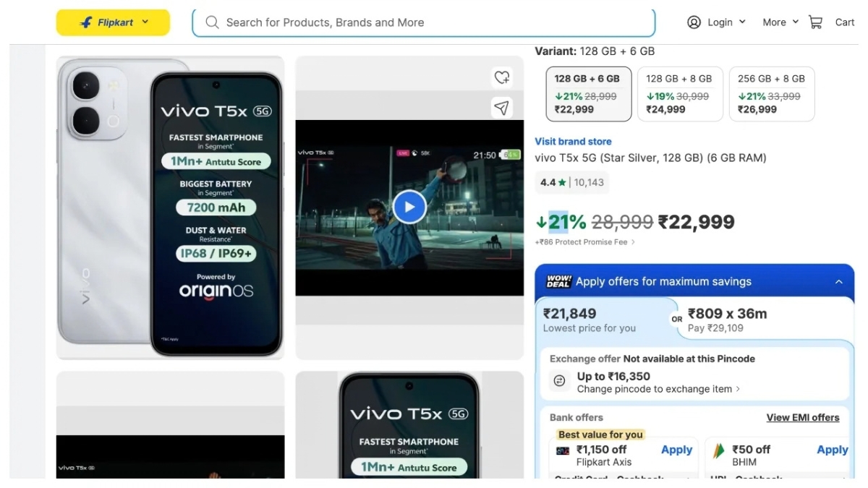The width and height of the screenshot is (868, 488).
Task: Share product with paper-plane icon
Action: [x=501, y=108]
